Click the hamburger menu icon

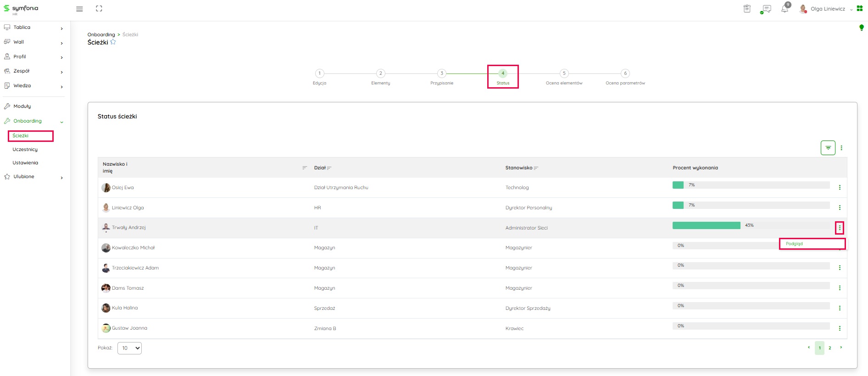point(79,9)
